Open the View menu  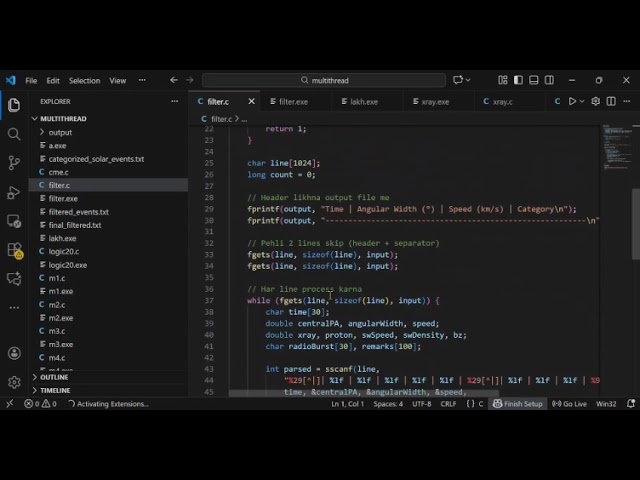(x=118, y=80)
